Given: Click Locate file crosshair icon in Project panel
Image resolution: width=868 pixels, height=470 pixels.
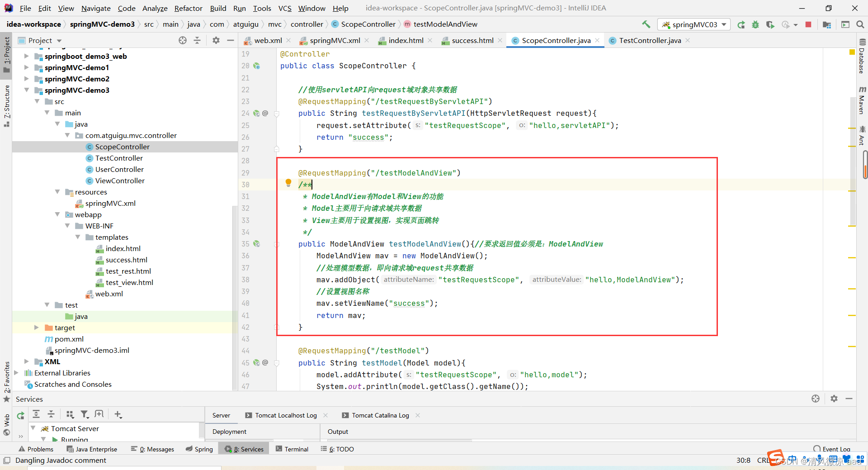Looking at the screenshot, I should click(183, 40).
